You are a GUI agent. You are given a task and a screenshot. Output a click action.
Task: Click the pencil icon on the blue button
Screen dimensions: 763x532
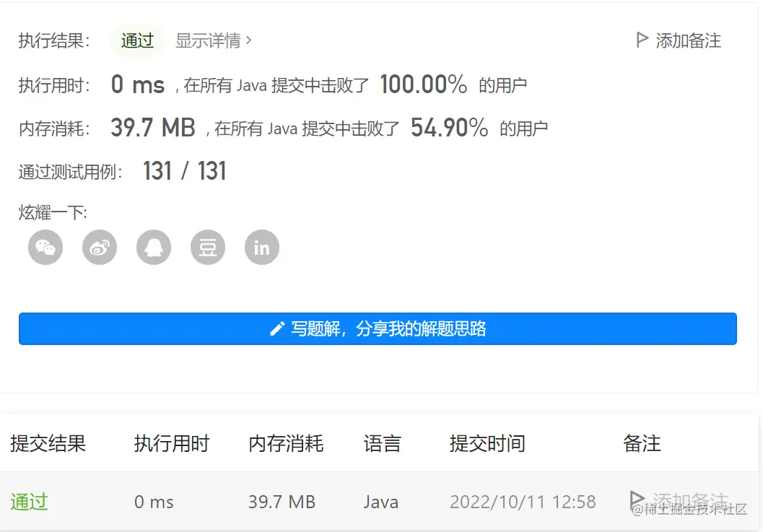pos(278,328)
